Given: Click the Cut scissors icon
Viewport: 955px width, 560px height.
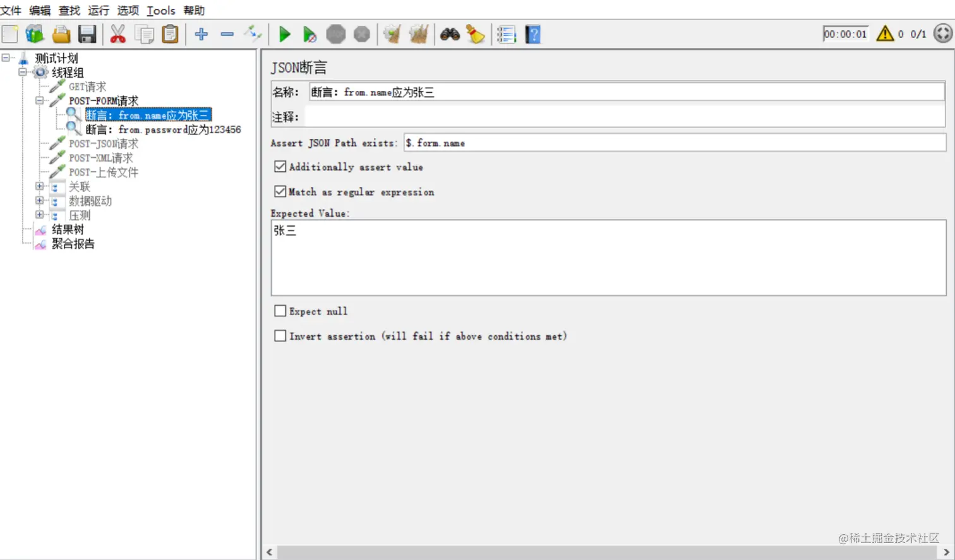Looking at the screenshot, I should pyautogui.click(x=118, y=34).
